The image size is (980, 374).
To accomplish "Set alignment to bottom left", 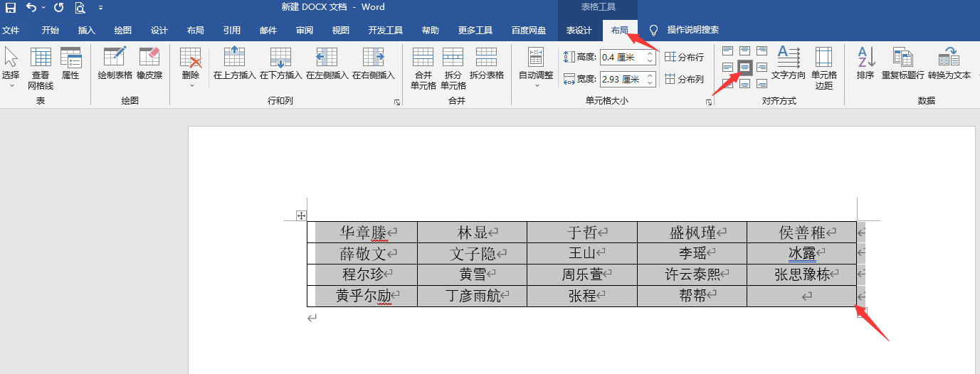I will (727, 84).
